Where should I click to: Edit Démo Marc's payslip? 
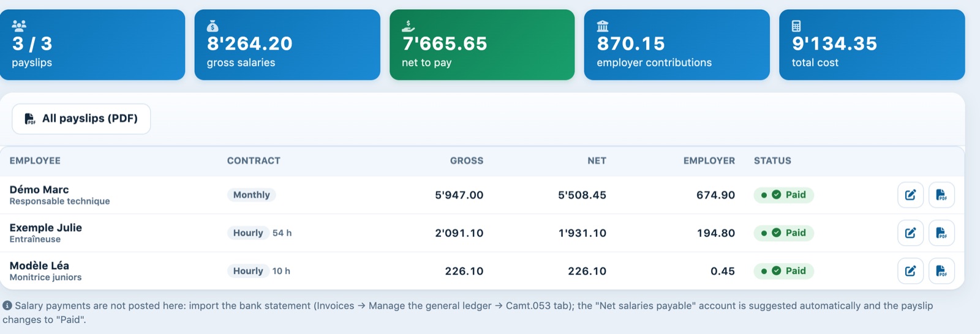click(910, 195)
